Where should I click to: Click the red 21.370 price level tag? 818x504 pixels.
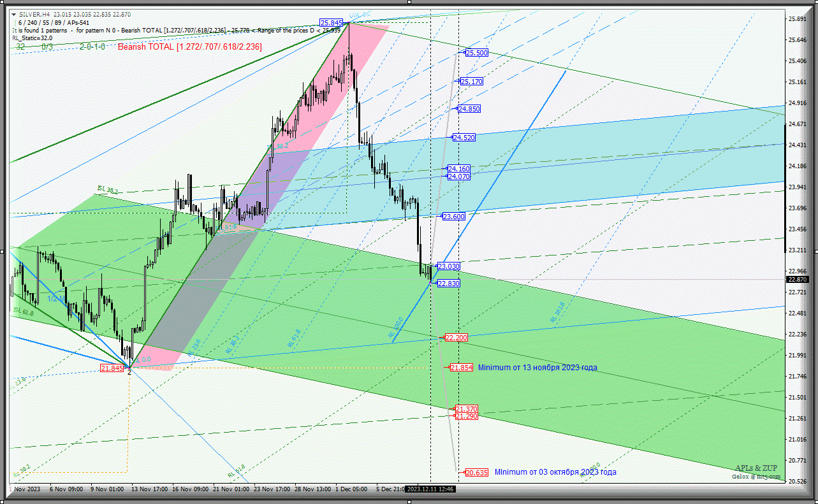coord(466,409)
